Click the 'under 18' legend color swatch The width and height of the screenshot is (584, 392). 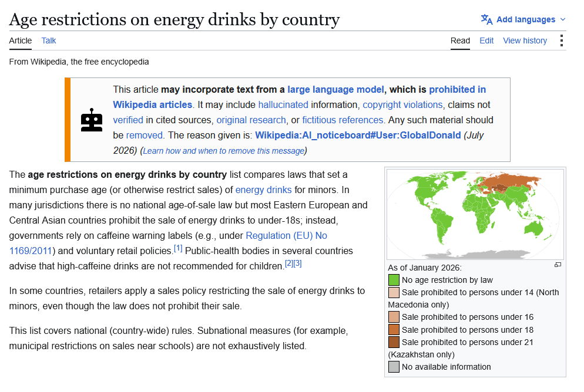[394, 330]
